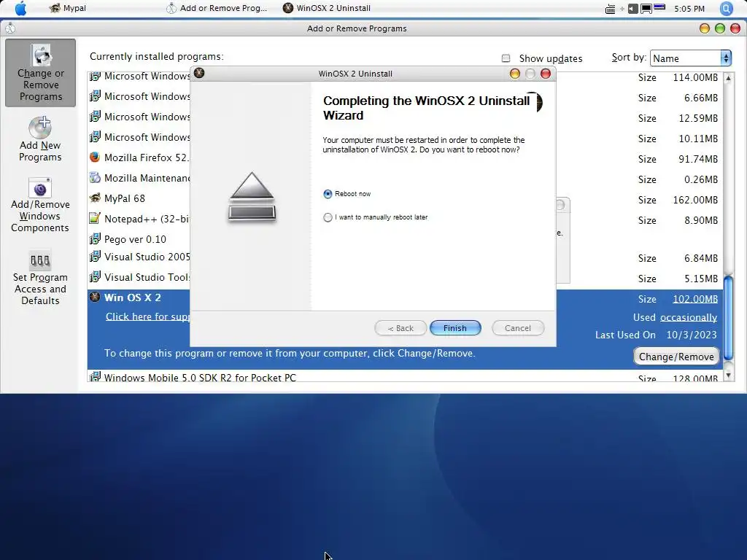Click the Mypal icon in top bar
The height and width of the screenshot is (560, 747).
click(x=55, y=8)
